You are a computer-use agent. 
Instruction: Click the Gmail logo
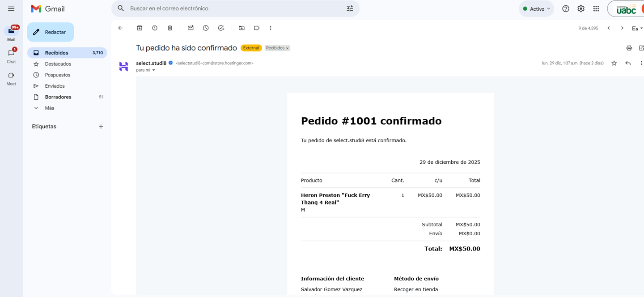tap(48, 8)
